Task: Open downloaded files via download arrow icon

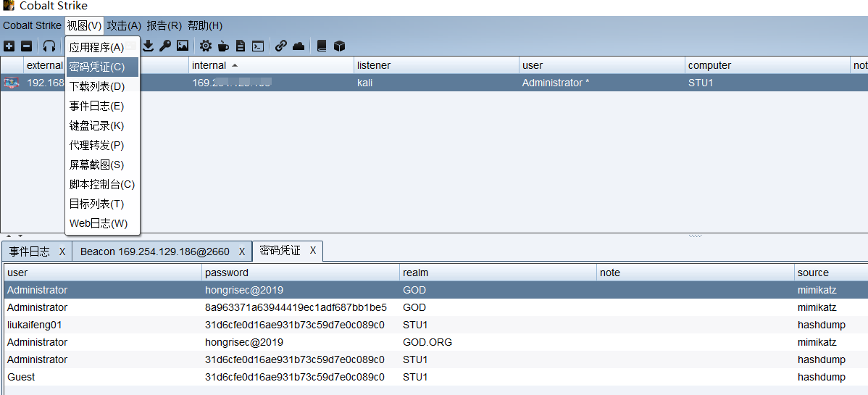Action: coord(149,46)
